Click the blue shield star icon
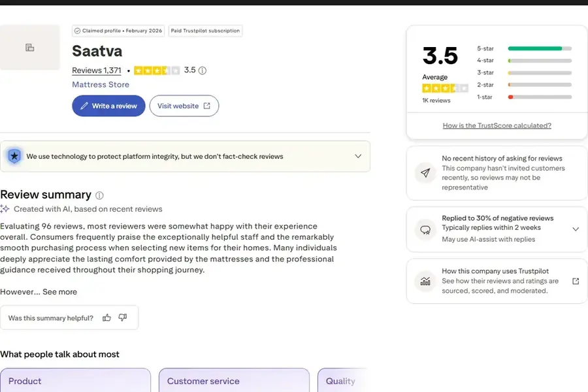588x392 pixels. (14, 156)
